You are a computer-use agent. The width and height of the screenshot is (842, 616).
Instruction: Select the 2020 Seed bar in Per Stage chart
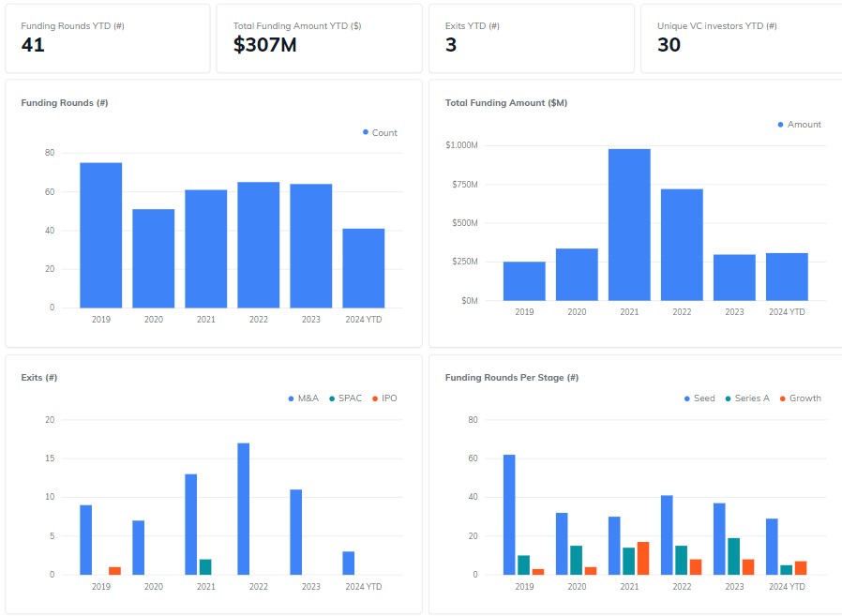click(562, 544)
